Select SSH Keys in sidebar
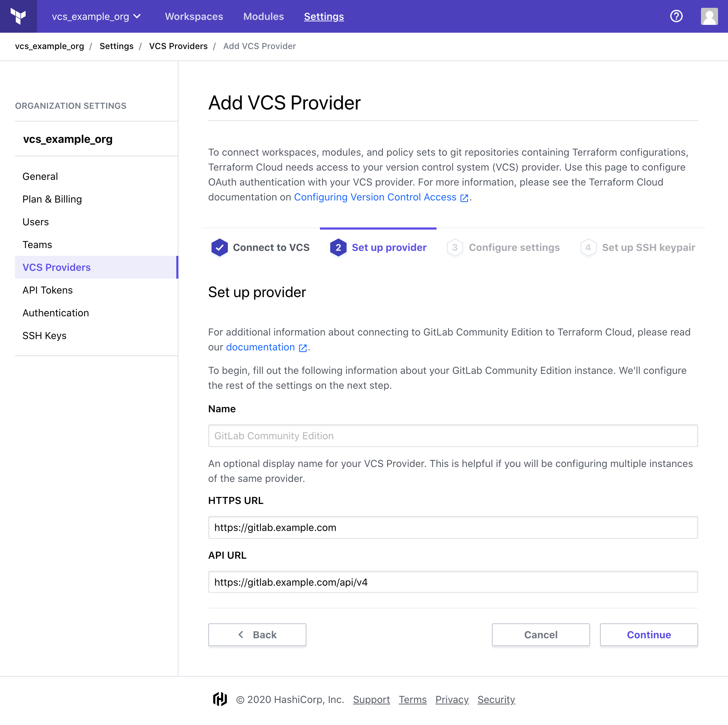The height and width of the screenshot is (725, 728). pos(96,335)
